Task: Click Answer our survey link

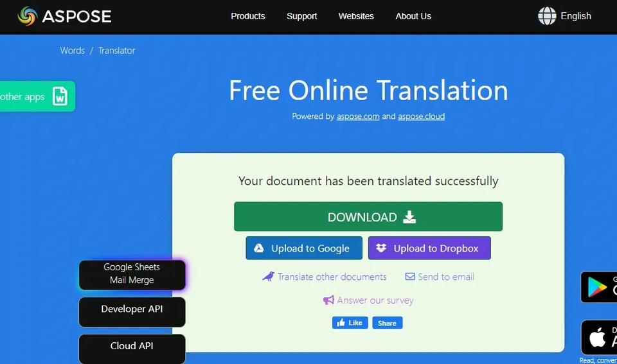Action: 368,300
